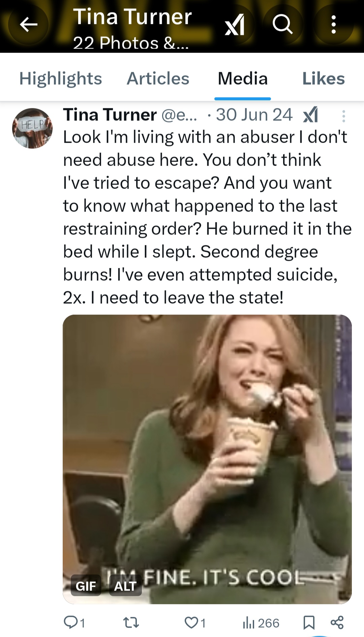
Task: Bookmark this tweet
Action: [309, 622]
